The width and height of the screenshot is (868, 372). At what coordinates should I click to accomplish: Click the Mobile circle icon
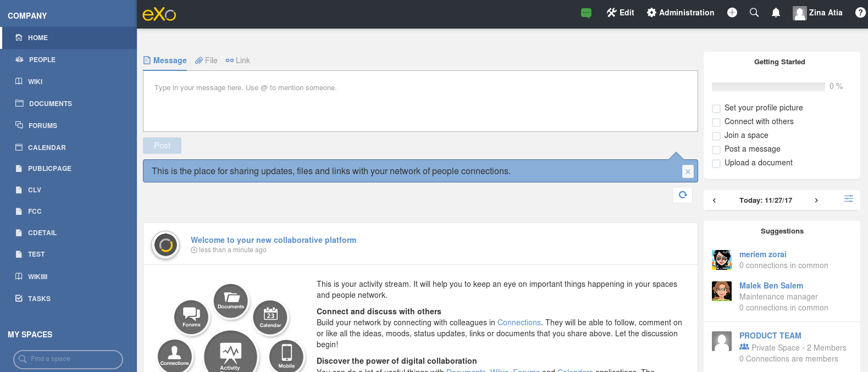tap(286, 356)
